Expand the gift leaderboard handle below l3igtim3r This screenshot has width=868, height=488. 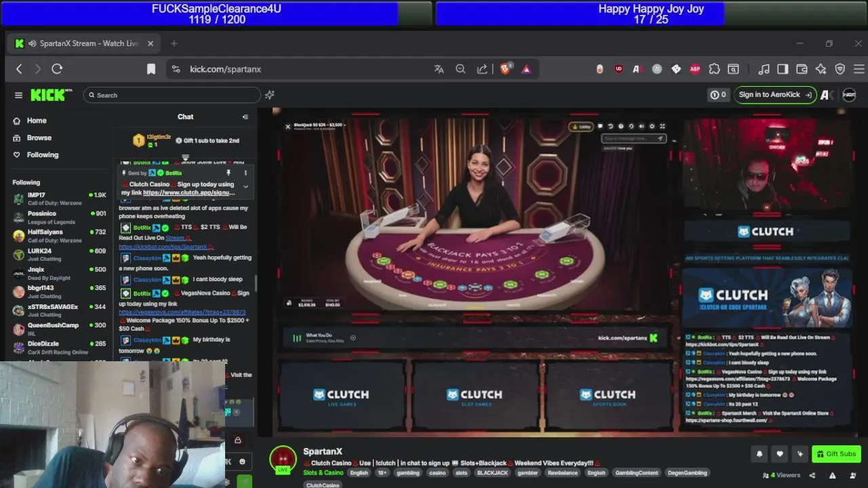coord(185,157)
